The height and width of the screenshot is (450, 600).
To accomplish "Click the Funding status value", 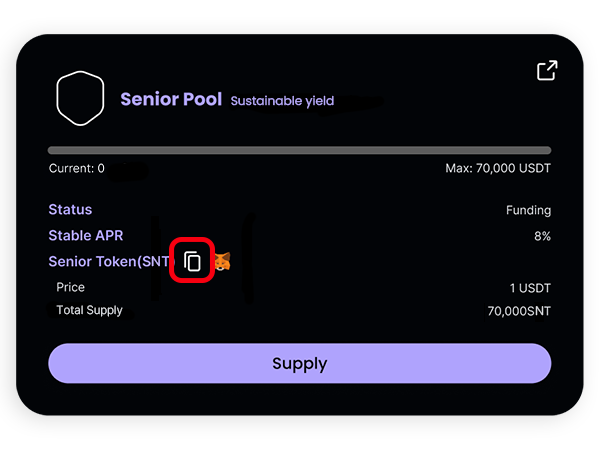I will point(528,211).
